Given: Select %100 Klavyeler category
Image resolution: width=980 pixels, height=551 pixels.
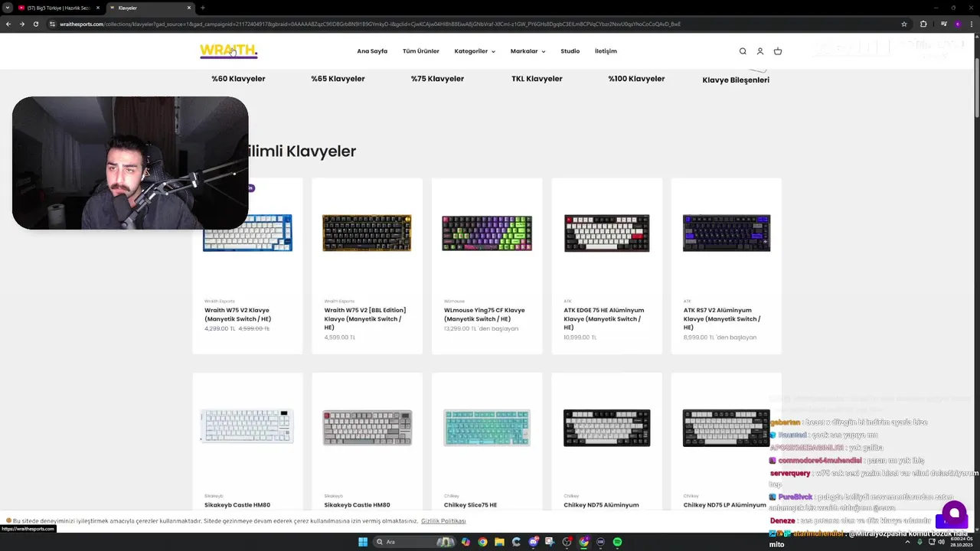Looking at the screenshot, I should [636, 79].
